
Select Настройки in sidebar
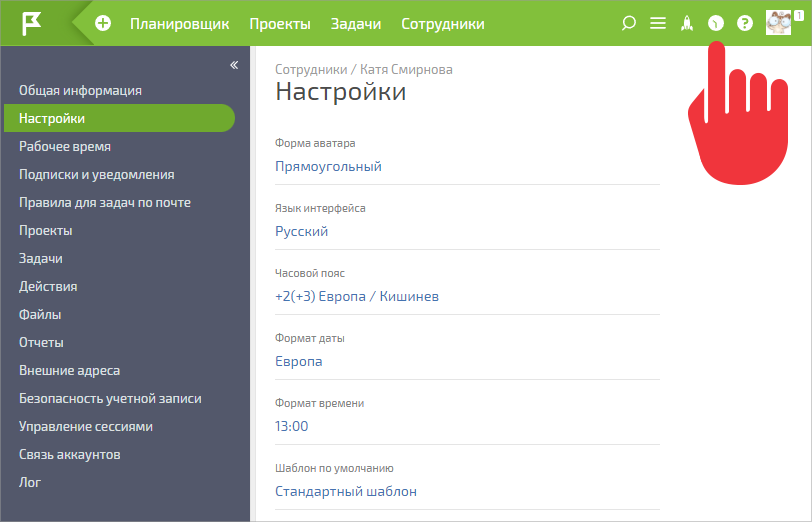pos(119,118)
